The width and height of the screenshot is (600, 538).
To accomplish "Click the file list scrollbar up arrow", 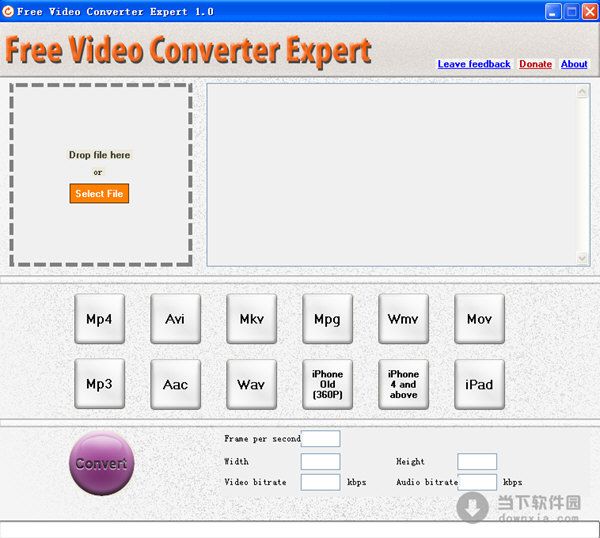I will (582, 91).
